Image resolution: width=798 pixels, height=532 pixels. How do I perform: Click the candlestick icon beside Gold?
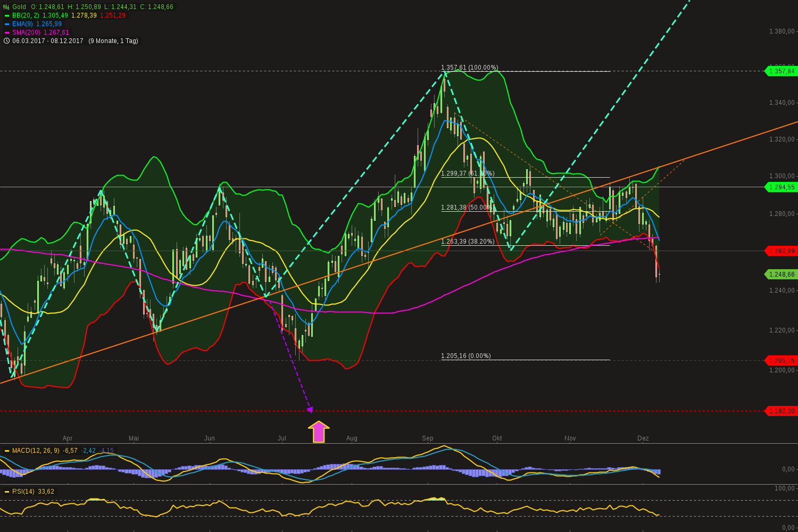(6, 7)
